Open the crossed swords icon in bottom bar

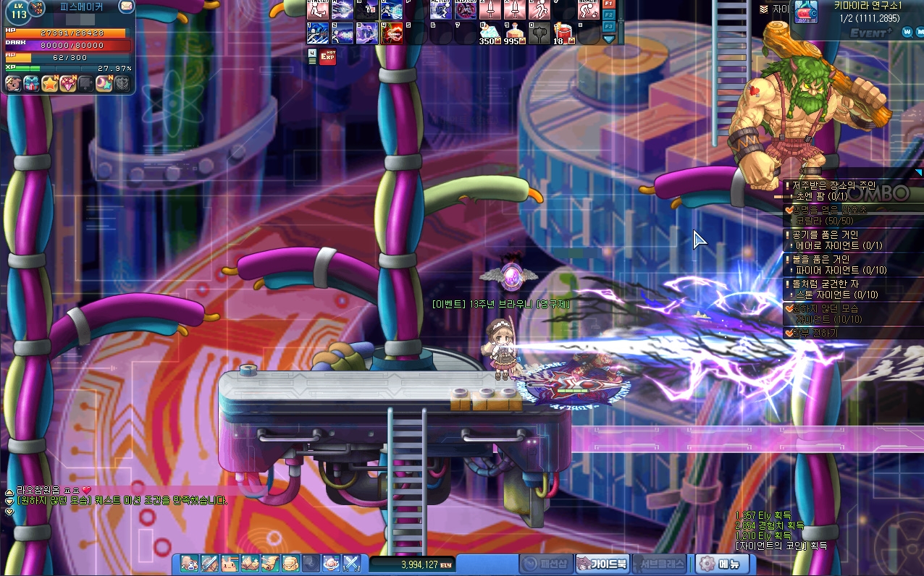(x=351, y=563)
